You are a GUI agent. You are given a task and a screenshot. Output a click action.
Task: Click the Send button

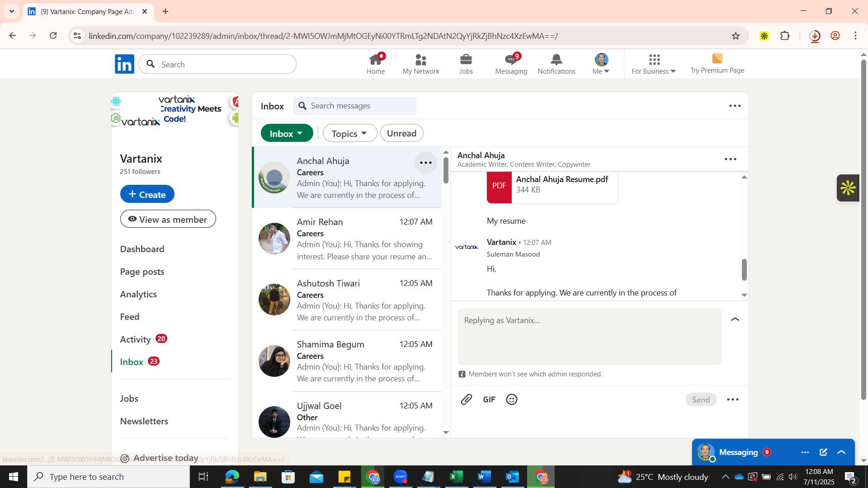pyautogui.click(x=701, y=399)
